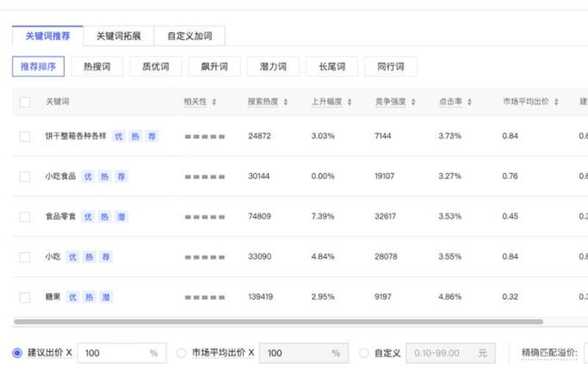Check the 小吃食品 row checkbox
Image resolution: width=588 pixels, height=368 pixels.
pos(25,177)
